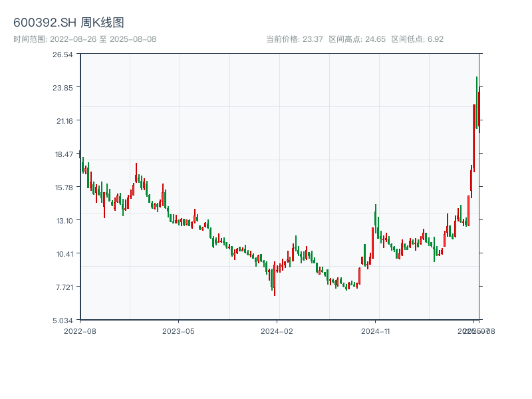Click the 18.47 y-axis price label
The height and width of the screenshot is (399, 532).
63,154
